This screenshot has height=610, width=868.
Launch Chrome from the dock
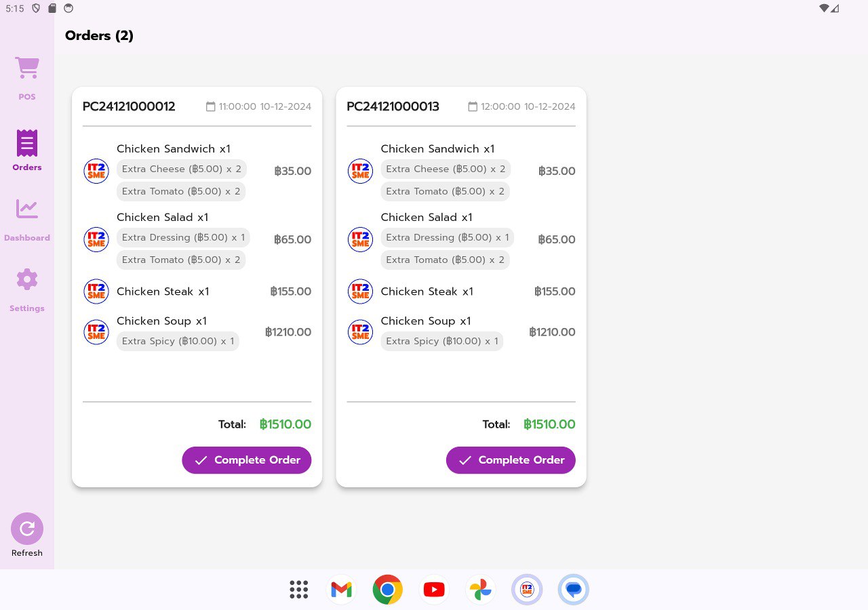click(x=388, y=590)
